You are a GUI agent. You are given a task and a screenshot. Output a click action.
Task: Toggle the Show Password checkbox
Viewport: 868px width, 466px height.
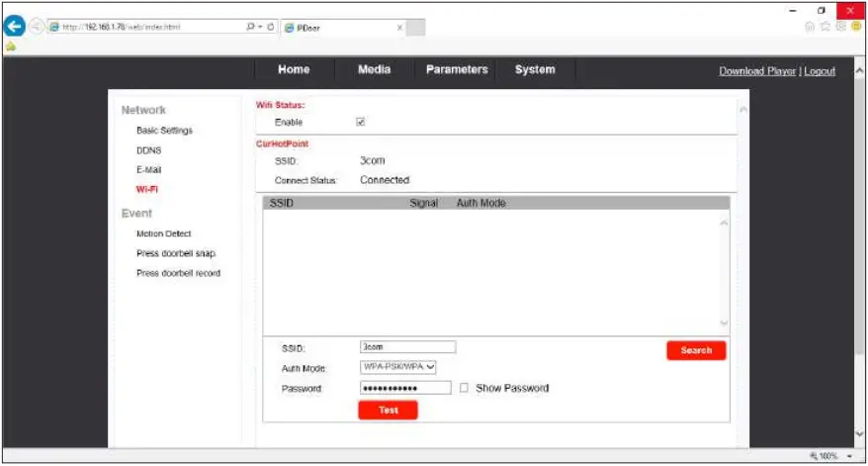(x=464, y=388)
